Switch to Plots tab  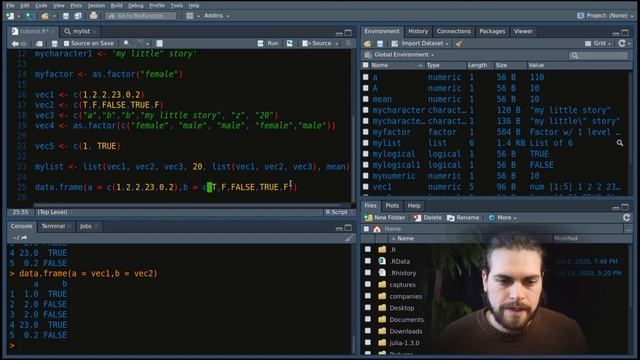pyautogui.click(x=392, y=206)
